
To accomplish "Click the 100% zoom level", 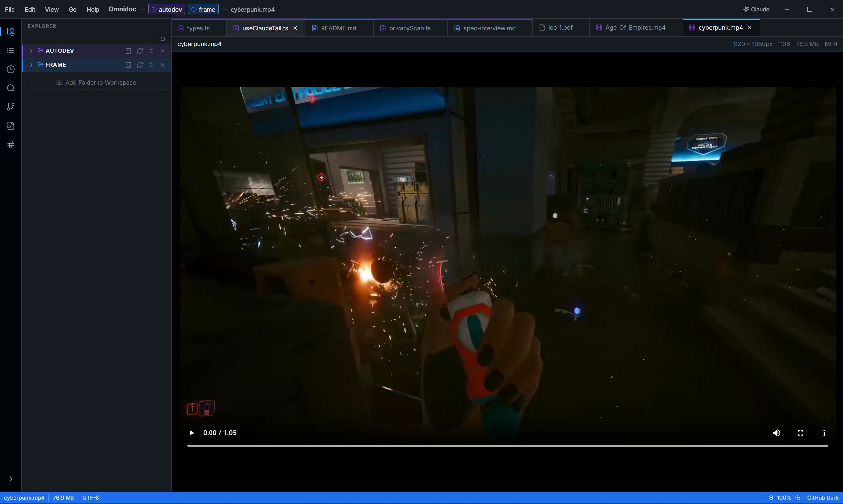I will point(784,498).
